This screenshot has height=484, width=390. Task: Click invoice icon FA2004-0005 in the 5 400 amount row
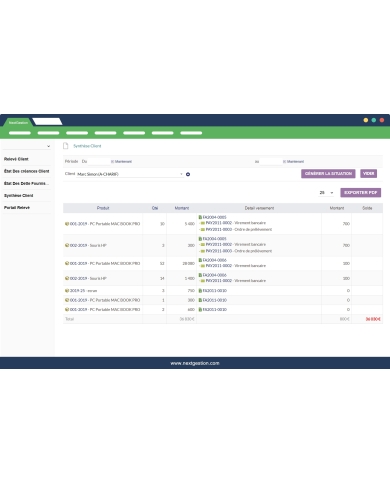coord(200,217)
